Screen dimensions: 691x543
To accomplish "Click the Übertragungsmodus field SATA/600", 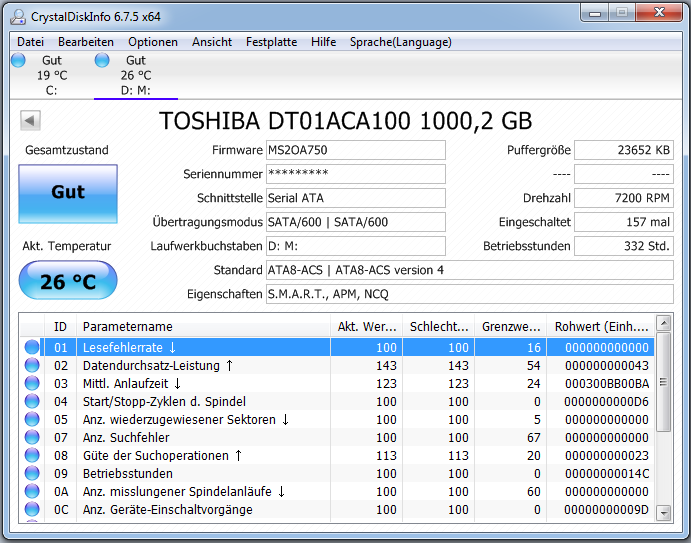I will pyautogui.click(x=356, y=222).
